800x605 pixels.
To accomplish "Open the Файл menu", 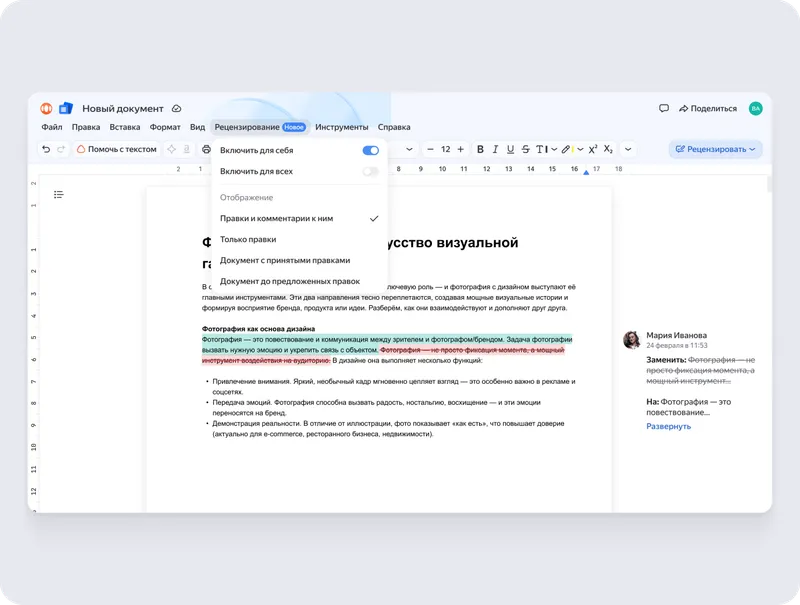I will pos(52,127).
